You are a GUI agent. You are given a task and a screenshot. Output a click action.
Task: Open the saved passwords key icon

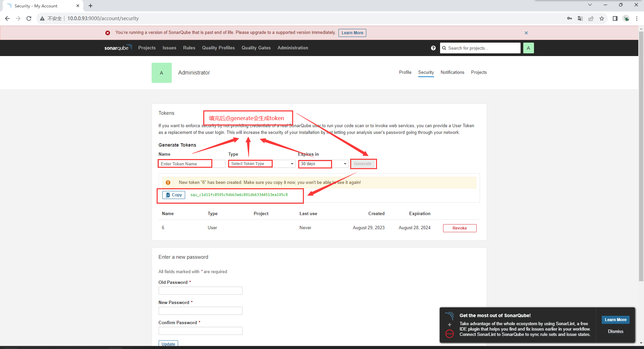tap(570, 18)
